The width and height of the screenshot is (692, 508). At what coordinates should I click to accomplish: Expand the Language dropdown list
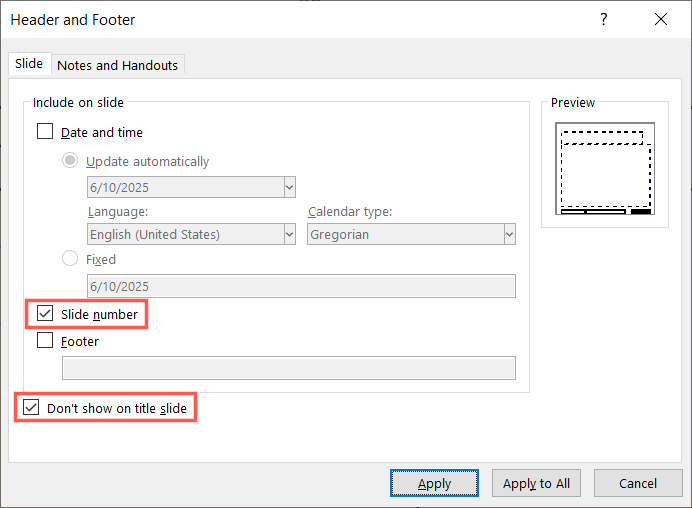[x=290, y=234]
